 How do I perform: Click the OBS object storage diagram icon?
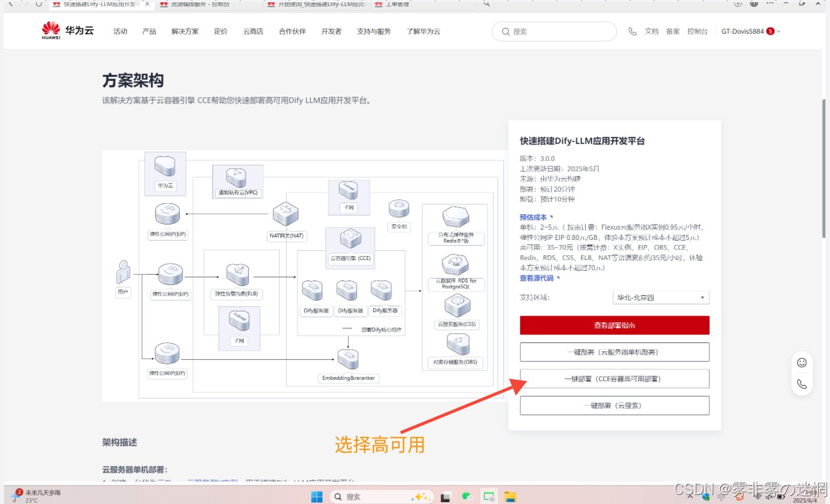458,344
